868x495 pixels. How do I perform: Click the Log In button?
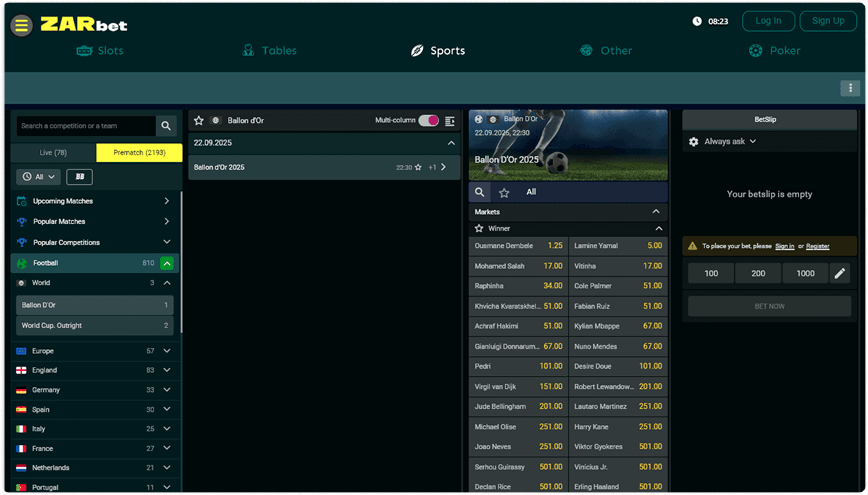point(768,21)
